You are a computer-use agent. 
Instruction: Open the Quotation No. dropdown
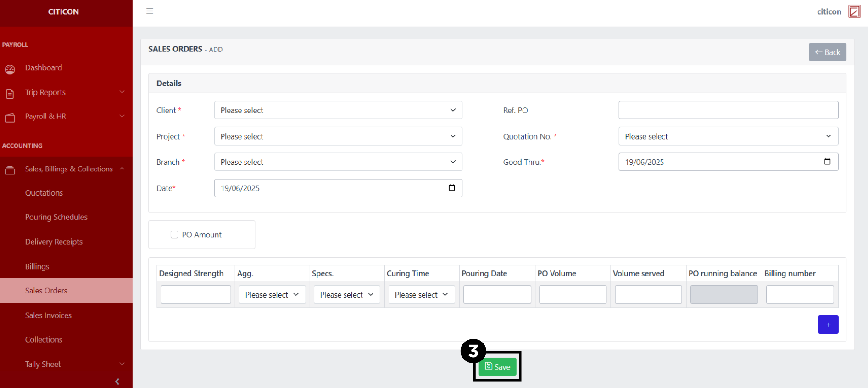point(728,136)
